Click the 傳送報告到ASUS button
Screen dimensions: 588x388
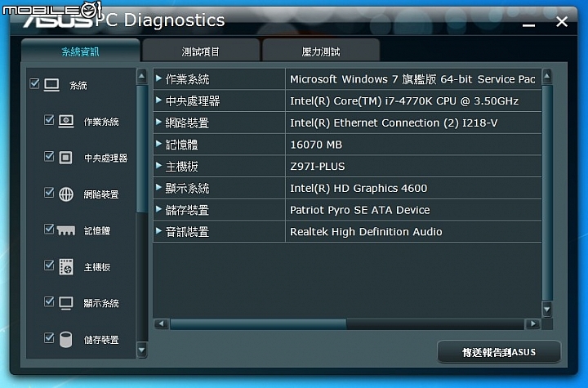[x=499, y=352]
